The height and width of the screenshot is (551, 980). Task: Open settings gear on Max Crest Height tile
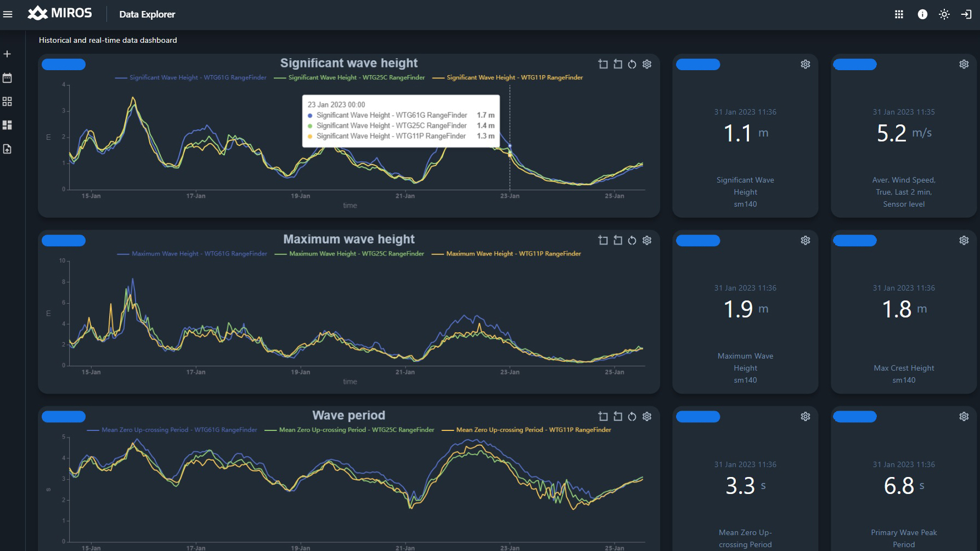[x=964, y=240]
